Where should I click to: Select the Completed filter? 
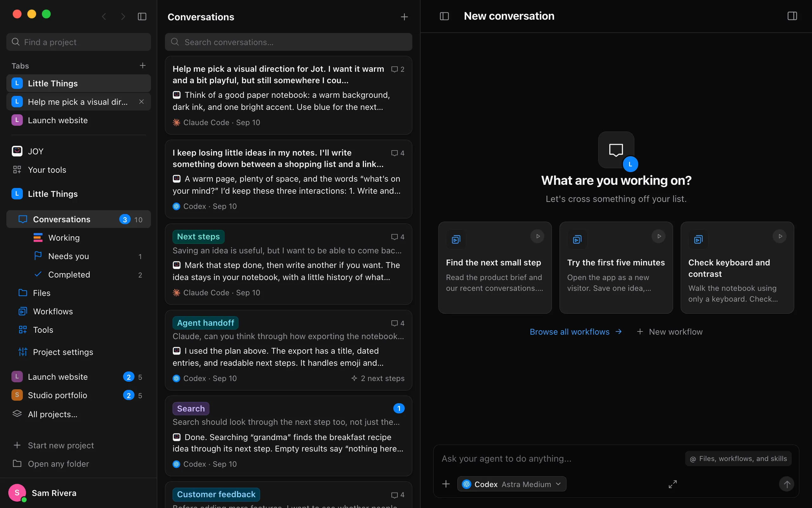79,275
